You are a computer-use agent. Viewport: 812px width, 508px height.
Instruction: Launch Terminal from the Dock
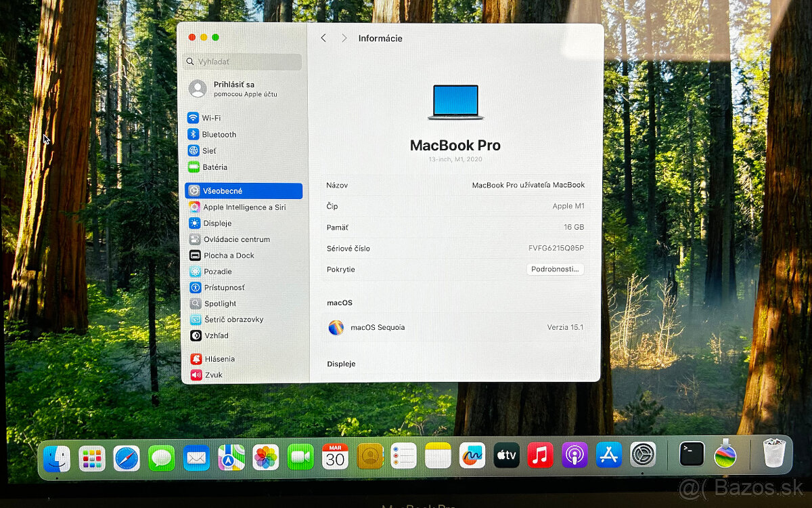click(x=692, y=454)
